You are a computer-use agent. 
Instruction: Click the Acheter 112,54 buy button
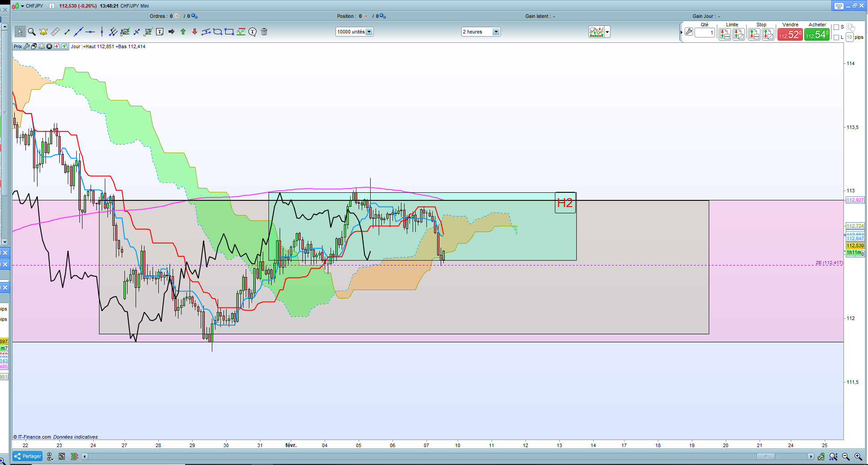pos(817,34)
